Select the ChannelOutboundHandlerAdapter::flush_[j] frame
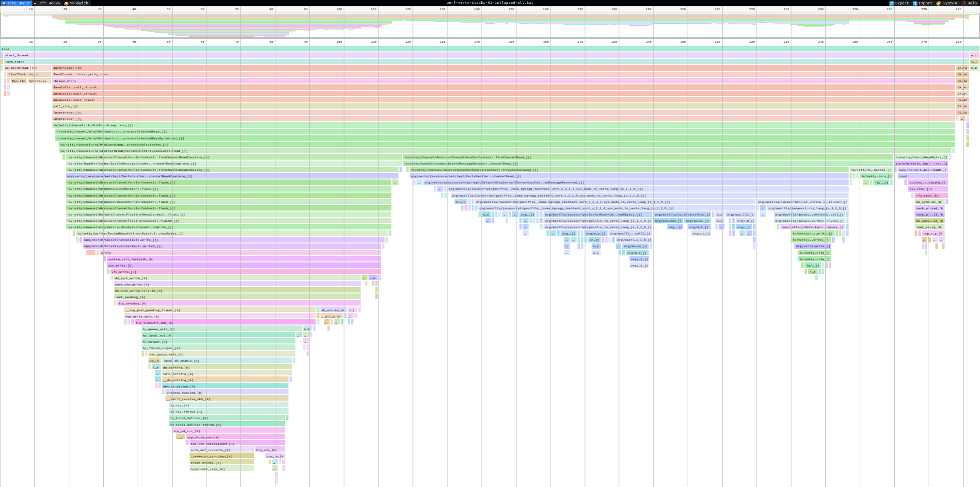The width and height of the screenshot is (980, 487). click(x=228, y=202)
